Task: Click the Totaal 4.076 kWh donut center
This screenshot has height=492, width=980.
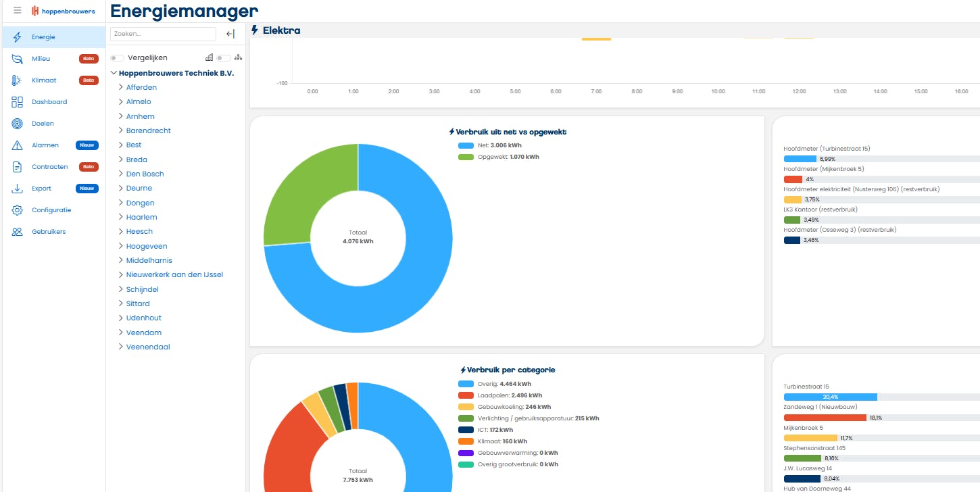Action: tap(358, 237)
